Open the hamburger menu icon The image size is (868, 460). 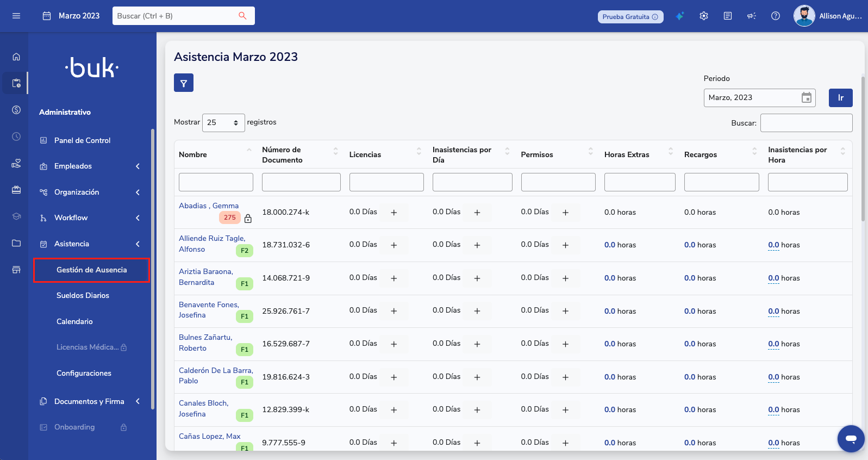click(x=16, y=16)
